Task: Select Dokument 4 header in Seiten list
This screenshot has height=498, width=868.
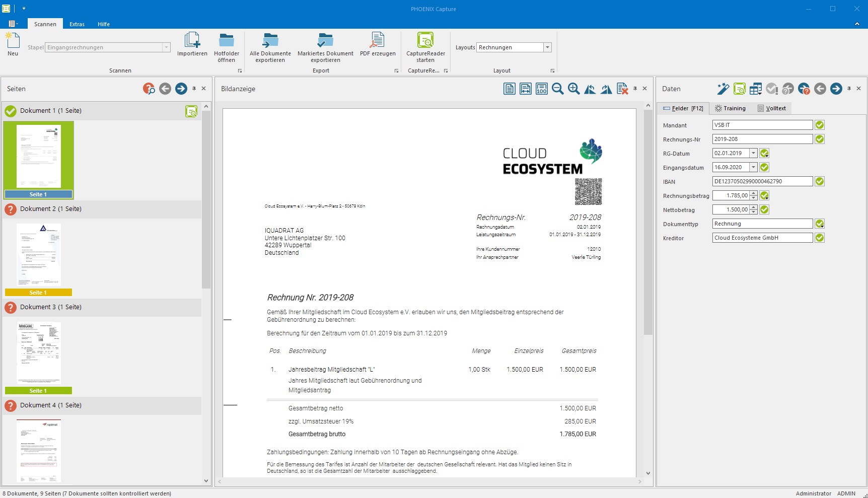Action: (x=102, y=405)
